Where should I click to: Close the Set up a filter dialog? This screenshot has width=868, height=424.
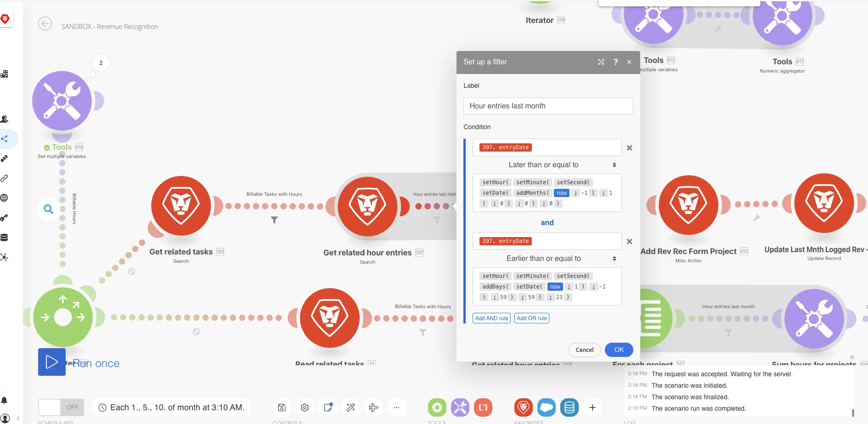629,62
